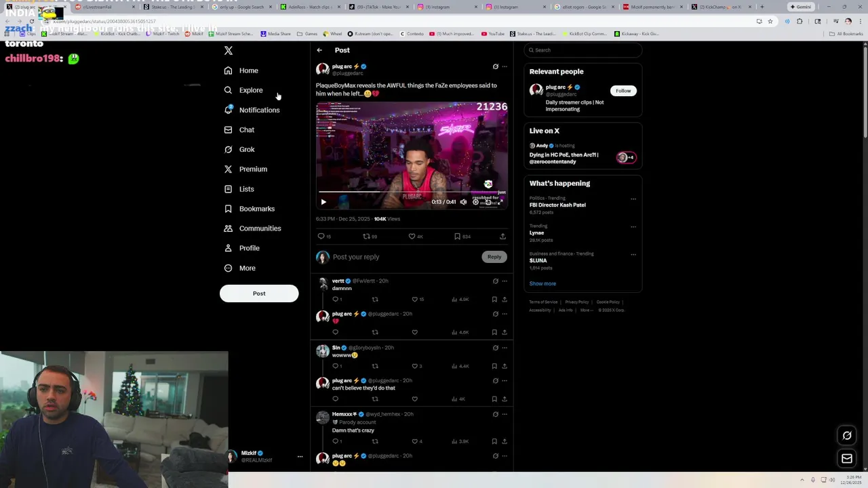This screenshot has width=868, height=488.
Task: Like Sin's wowww comment
Action: pos(415,366)
